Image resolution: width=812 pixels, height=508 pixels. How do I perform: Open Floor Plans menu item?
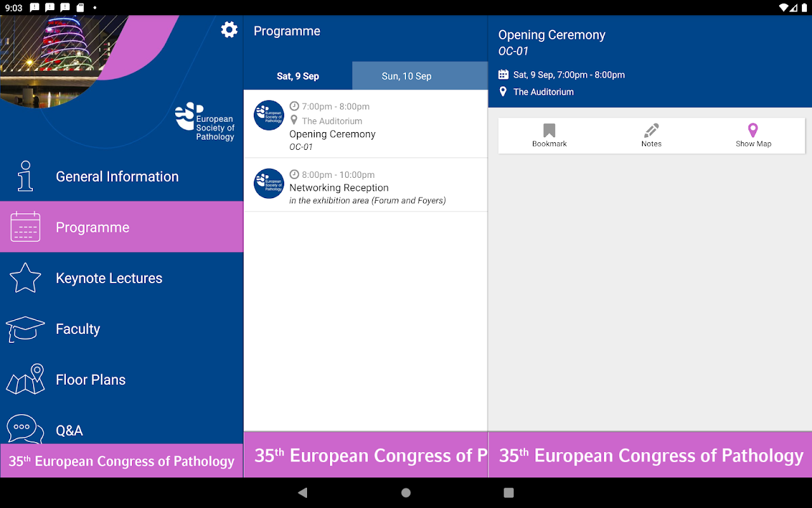[x=121, y=379]
